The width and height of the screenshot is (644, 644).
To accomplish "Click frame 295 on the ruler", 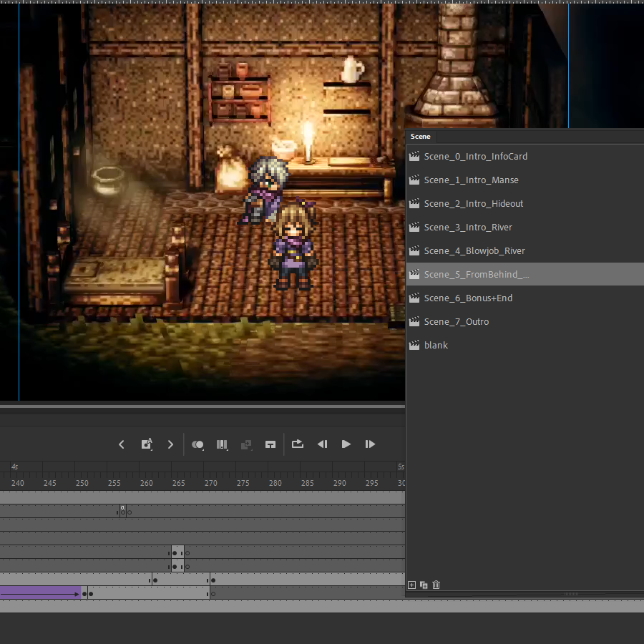I will click(371, 483).
